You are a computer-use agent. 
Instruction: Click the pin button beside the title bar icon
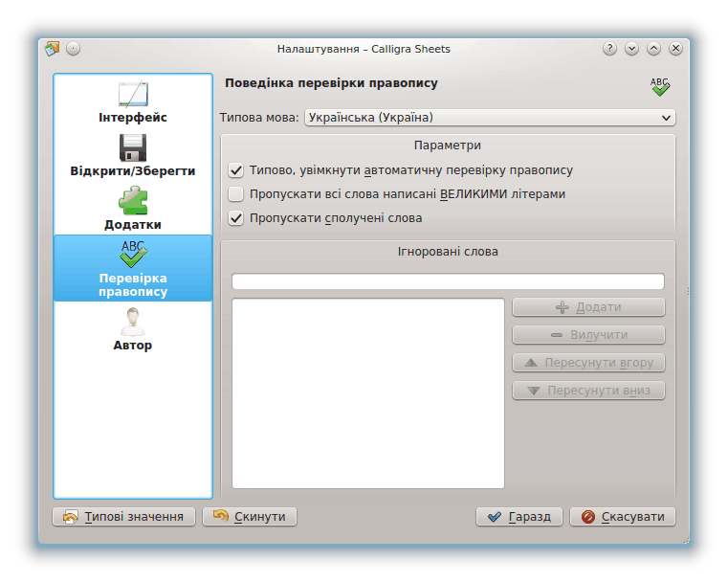(74, 49)
